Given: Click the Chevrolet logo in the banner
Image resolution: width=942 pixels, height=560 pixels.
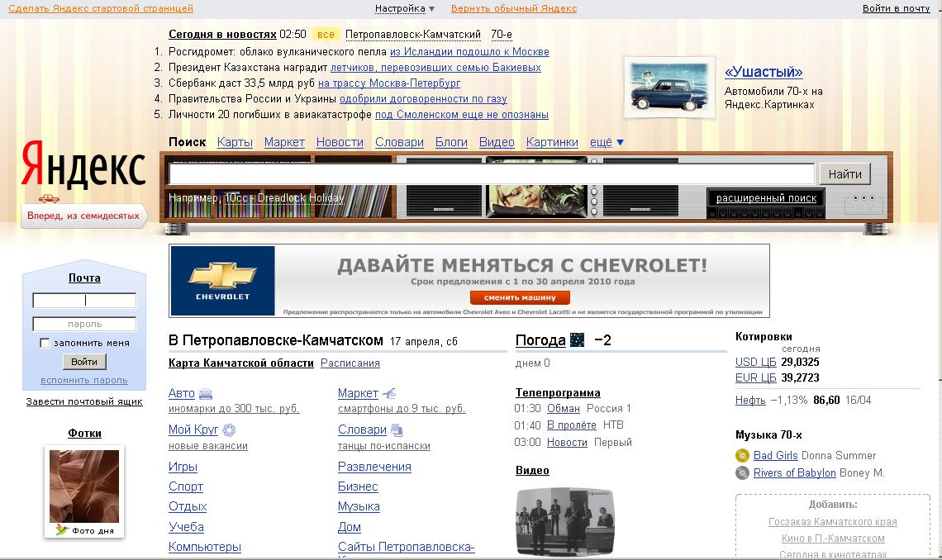Looking at the screenshot, I should tap(223, 280).
